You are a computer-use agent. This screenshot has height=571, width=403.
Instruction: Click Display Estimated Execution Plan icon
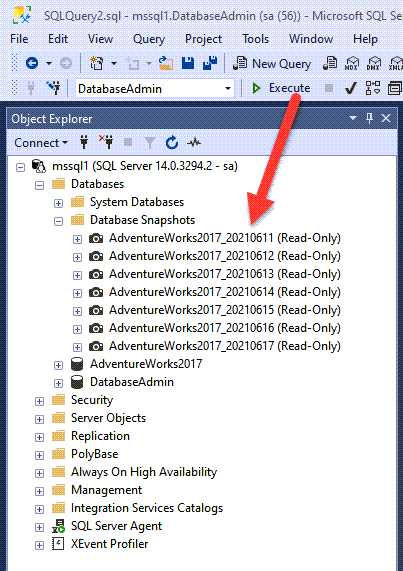(373, 88)
